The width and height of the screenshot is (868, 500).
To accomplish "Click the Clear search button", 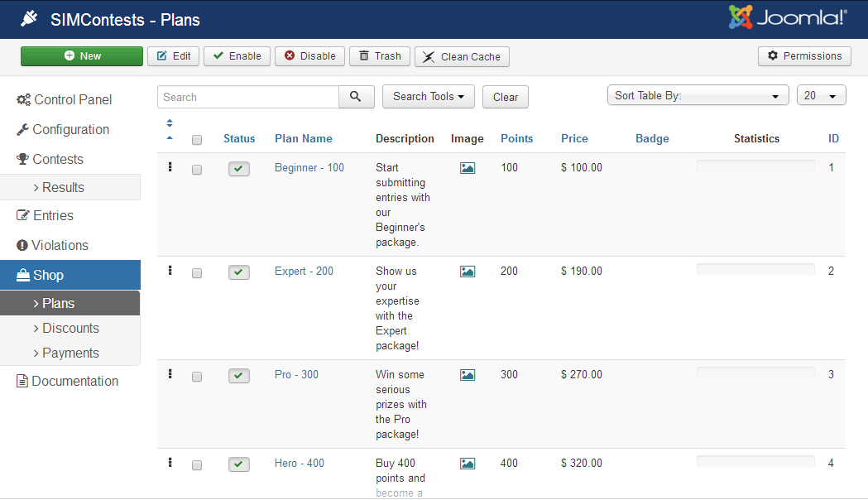I will pyautogui.click(x=506, y=97).
